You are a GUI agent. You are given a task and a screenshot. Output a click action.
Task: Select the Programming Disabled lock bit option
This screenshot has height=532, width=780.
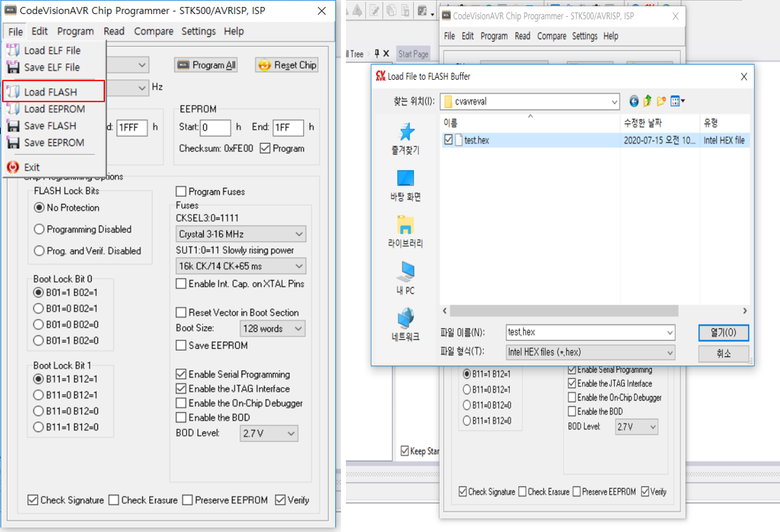[x=39, y=229]
